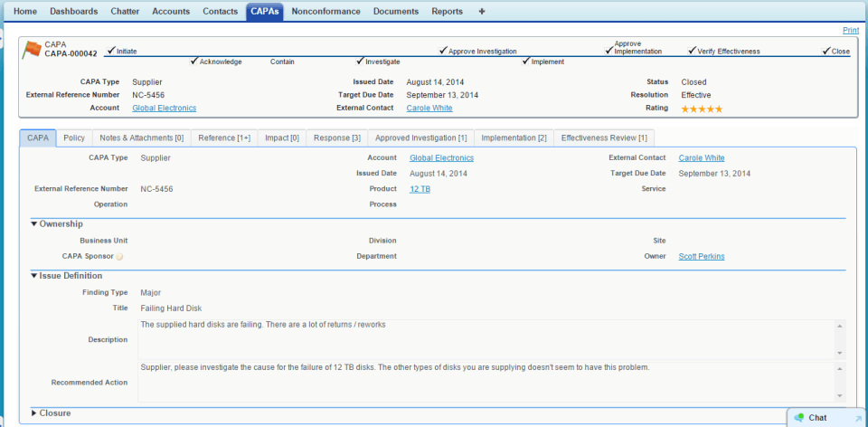
Task: Select the CAPA detail sub-tab
Action: [38, 138]
